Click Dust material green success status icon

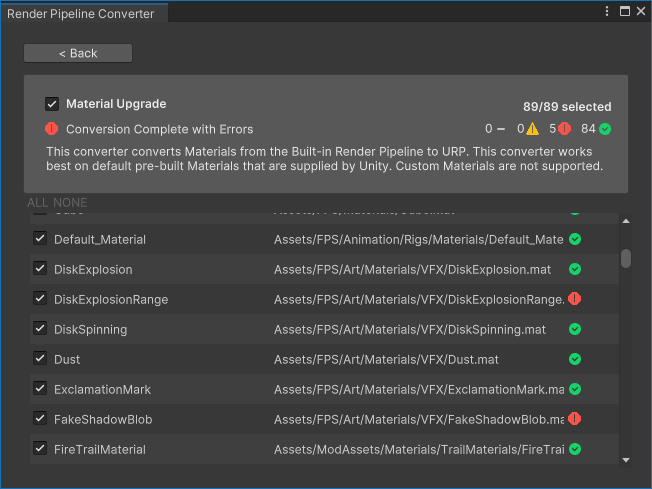pos(575,359)
